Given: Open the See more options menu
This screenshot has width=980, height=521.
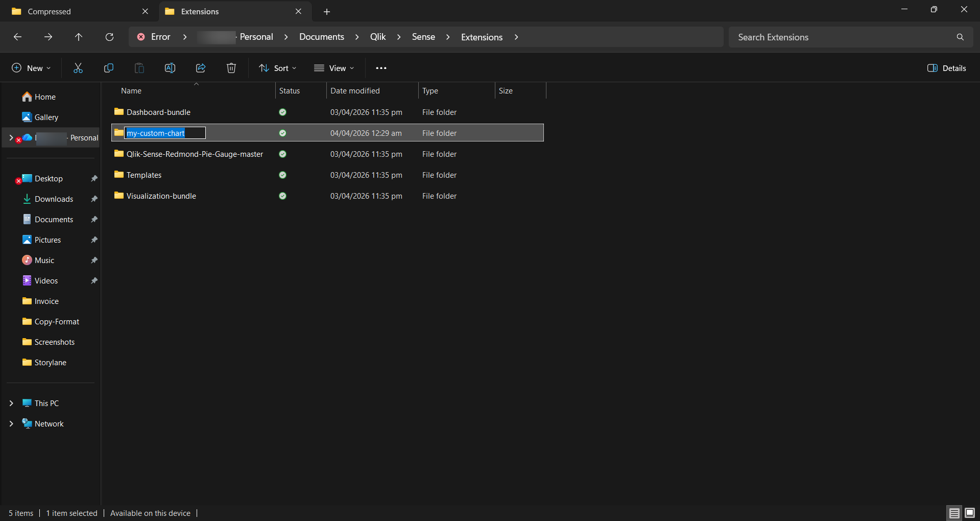Looking at the screenshot, I should 381,68.
